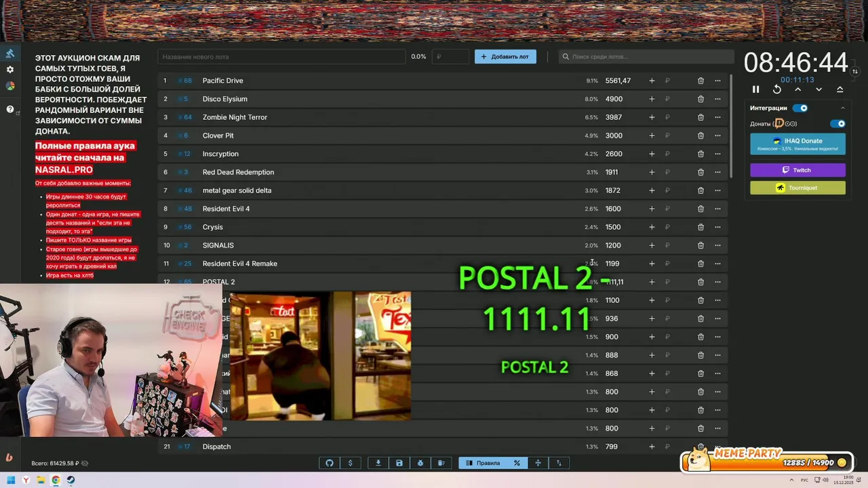Connect IHAQ Donate integration

[797, 144]
